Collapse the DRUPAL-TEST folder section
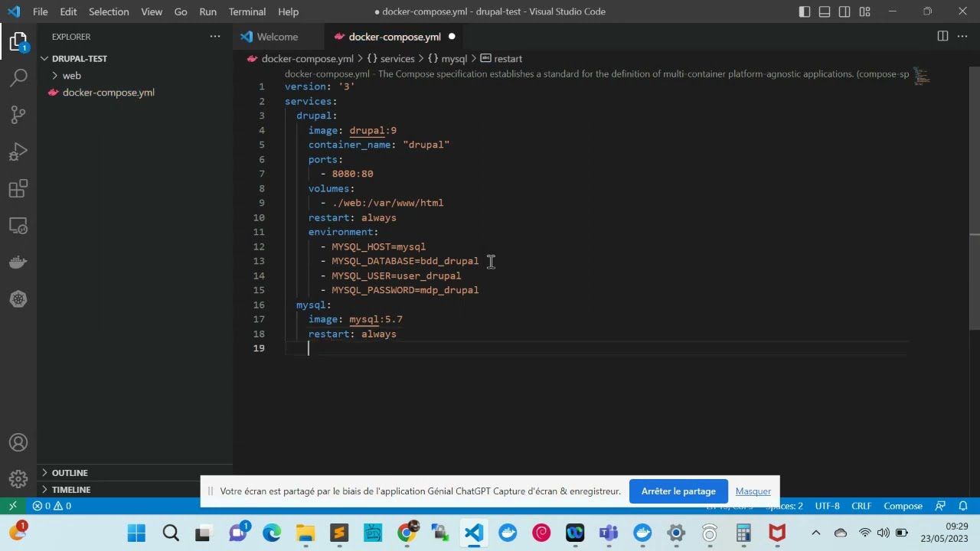This screenshot has height=551, width=980. click(135, 58)
